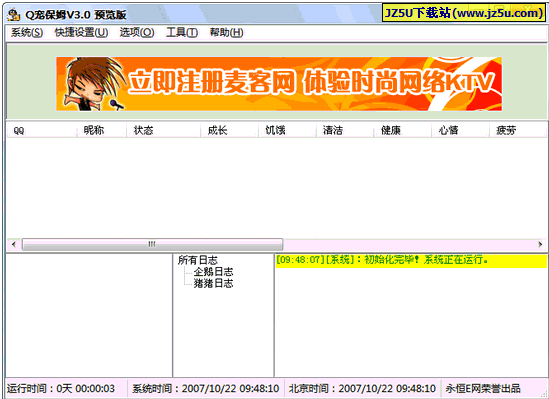The width and height of the screenshot is (549, 399).
Task: Select the log entry 初始化完毕！系统正在运行
Action: pyautogui.click(x=411, y=261)
